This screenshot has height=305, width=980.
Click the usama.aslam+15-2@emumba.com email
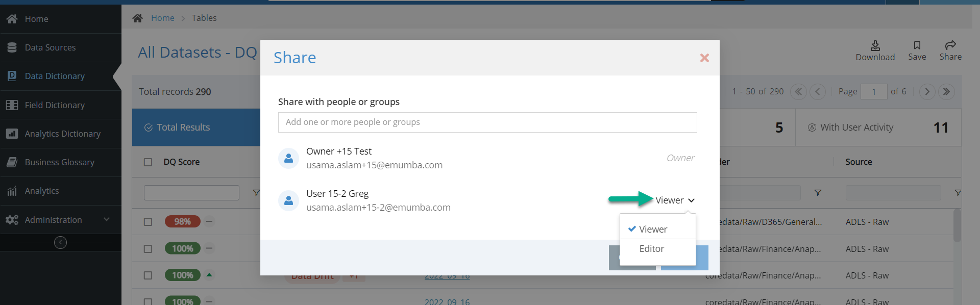coord(378,208)
